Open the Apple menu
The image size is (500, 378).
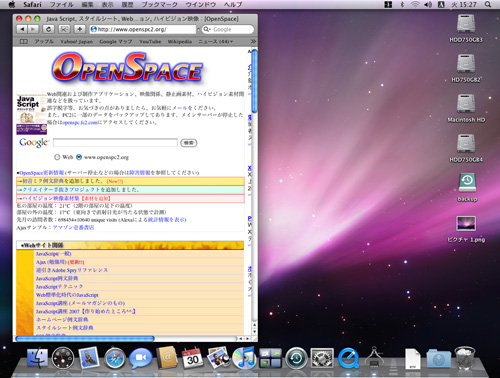(12, 5)
